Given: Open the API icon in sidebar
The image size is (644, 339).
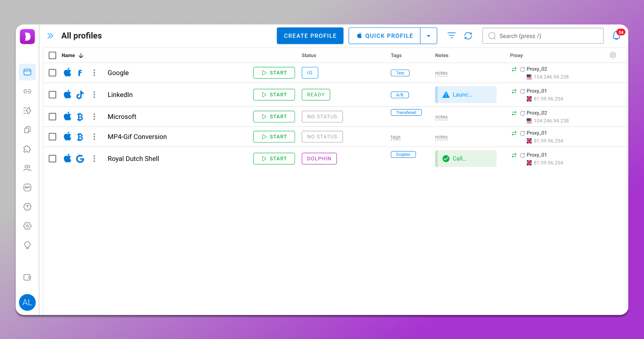Looking at the screenshot, I should [x=27, y=188].
